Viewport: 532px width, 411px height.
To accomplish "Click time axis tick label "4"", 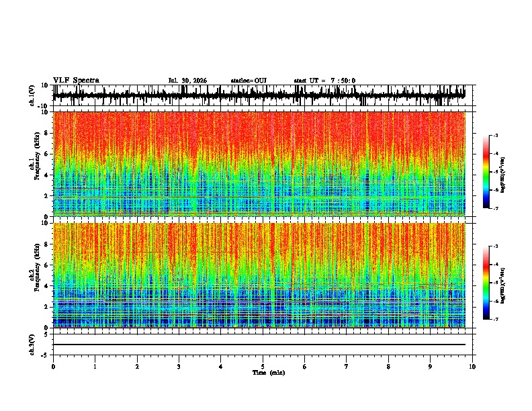I will (x=221, y=367).
